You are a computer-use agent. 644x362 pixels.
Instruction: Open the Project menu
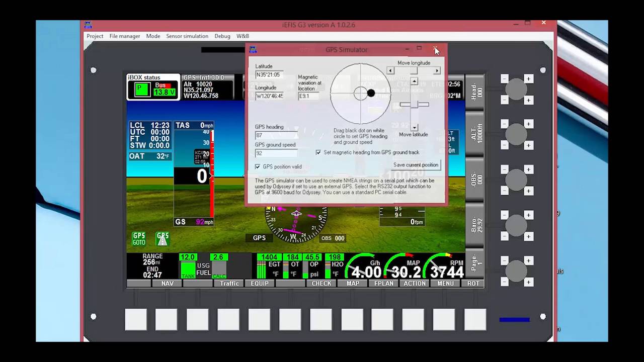(x=95, y=36)
